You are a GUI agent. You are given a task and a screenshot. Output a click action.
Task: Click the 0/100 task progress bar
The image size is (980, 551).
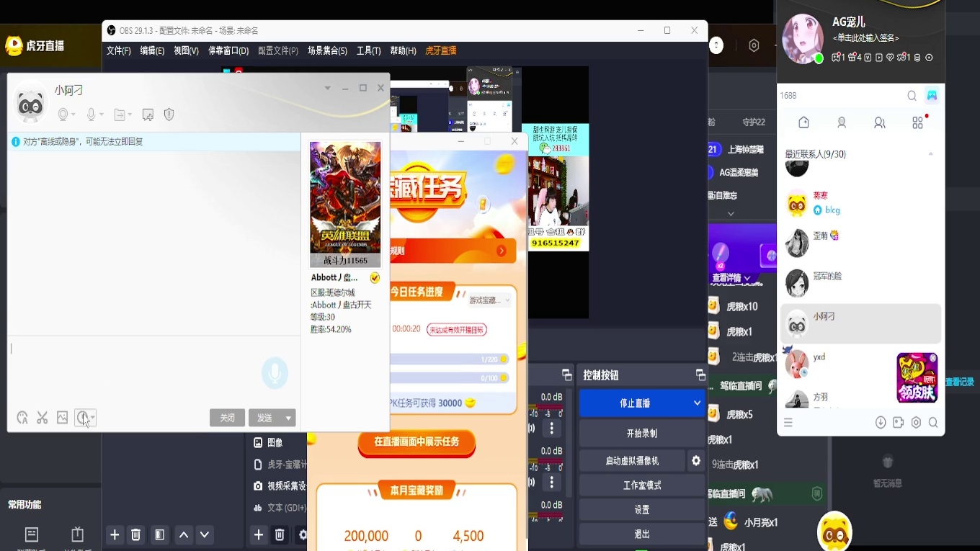click(x=449, y=377)
